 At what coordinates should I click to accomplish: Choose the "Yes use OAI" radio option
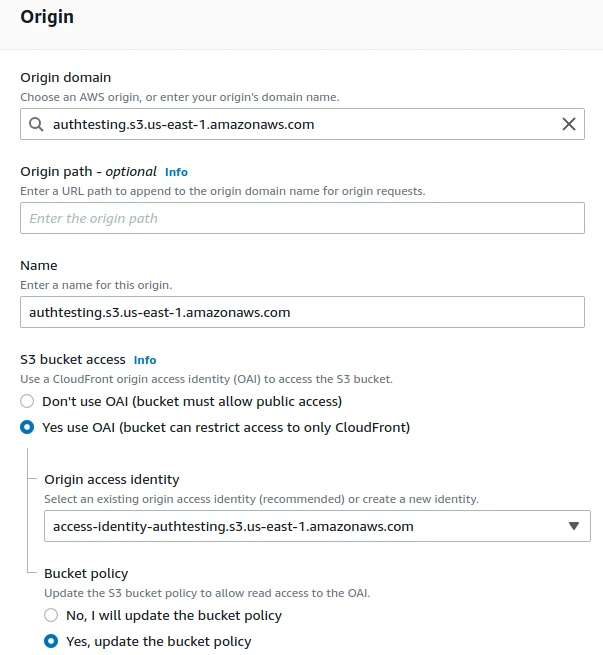click(x=28, y=427)
